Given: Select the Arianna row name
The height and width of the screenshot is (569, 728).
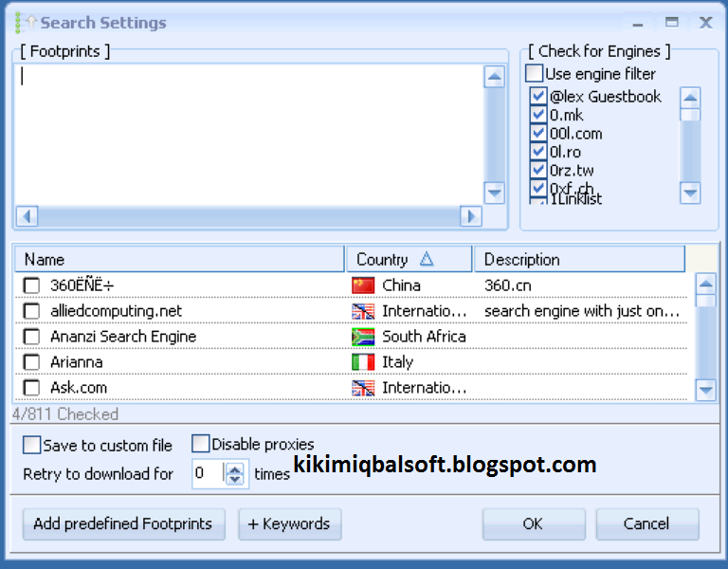Looking at the screenshot, I should click(77, 362).
